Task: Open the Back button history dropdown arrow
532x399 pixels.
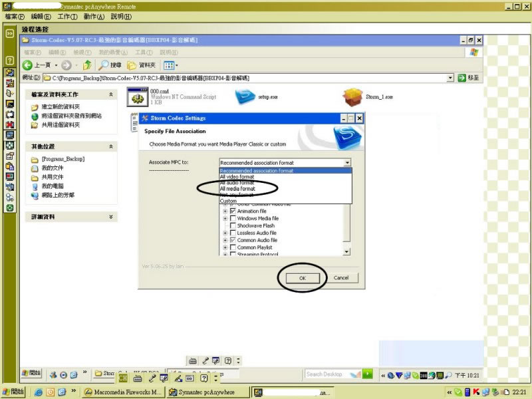Action: point(56,65)
